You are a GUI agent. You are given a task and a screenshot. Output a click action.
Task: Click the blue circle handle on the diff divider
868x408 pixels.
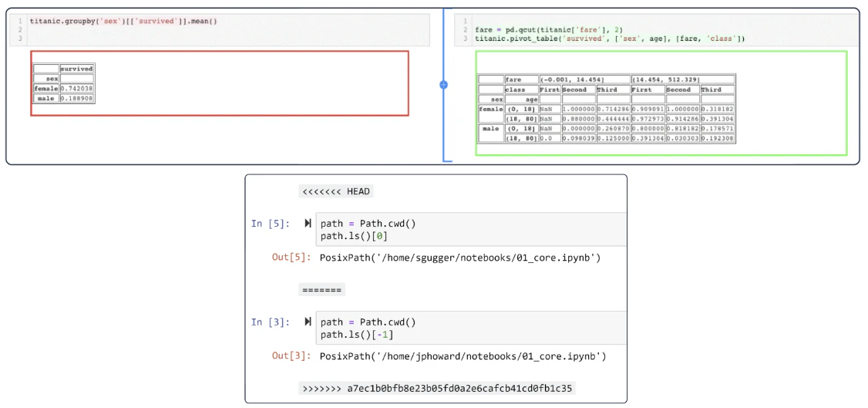click(x=442, y=85)
